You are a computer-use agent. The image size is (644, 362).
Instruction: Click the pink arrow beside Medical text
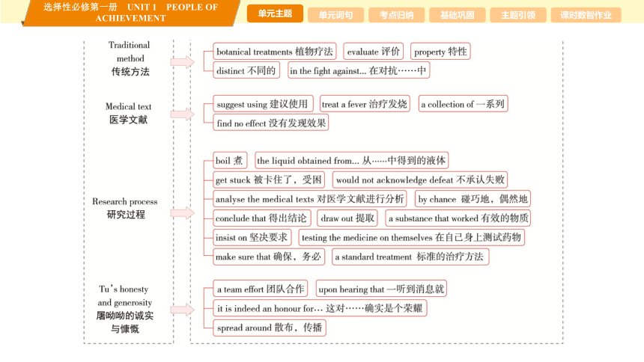[x=183, y=114]
